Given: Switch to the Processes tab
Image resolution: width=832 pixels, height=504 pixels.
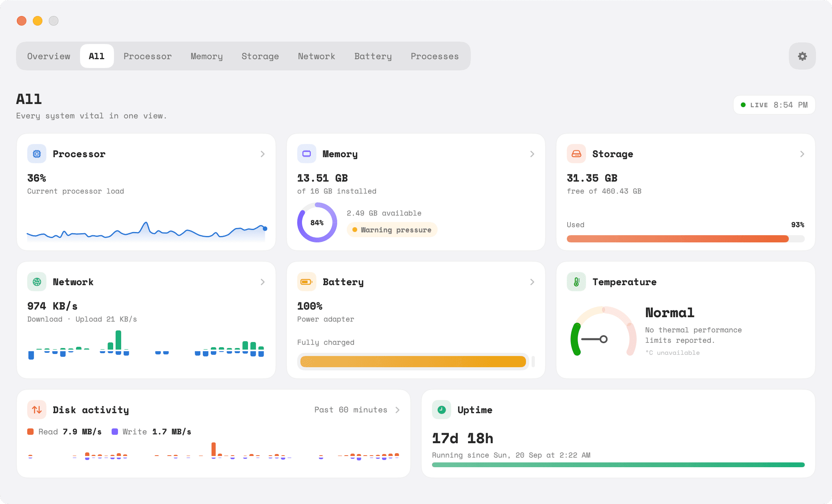Looking at the screenshot, I should (x=435, y=56).
